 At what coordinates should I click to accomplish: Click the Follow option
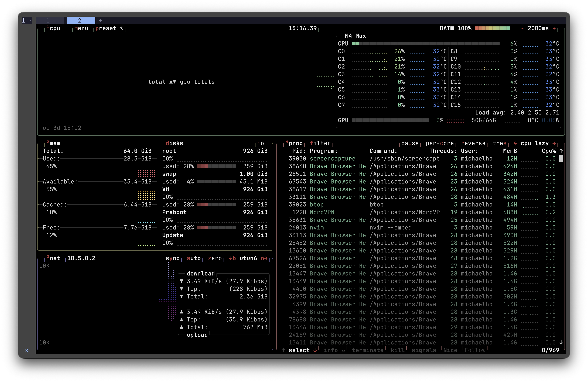pyautogui.click(x=475, y=350)
